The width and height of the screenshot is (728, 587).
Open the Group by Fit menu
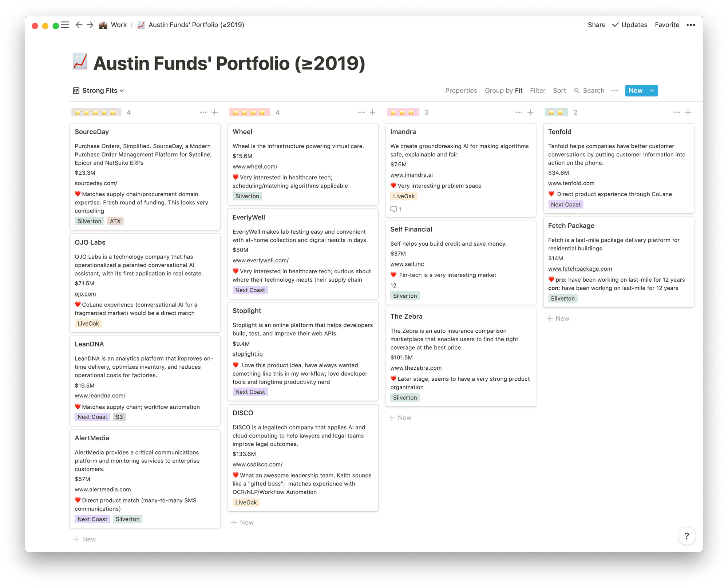[x=503, y=91]
